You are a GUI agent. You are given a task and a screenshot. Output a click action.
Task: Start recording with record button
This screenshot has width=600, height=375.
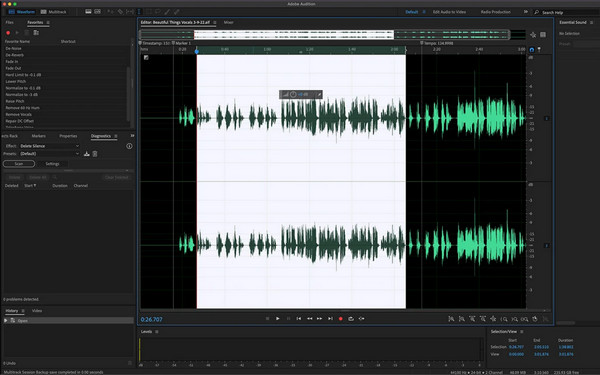[x=341, y=319]
